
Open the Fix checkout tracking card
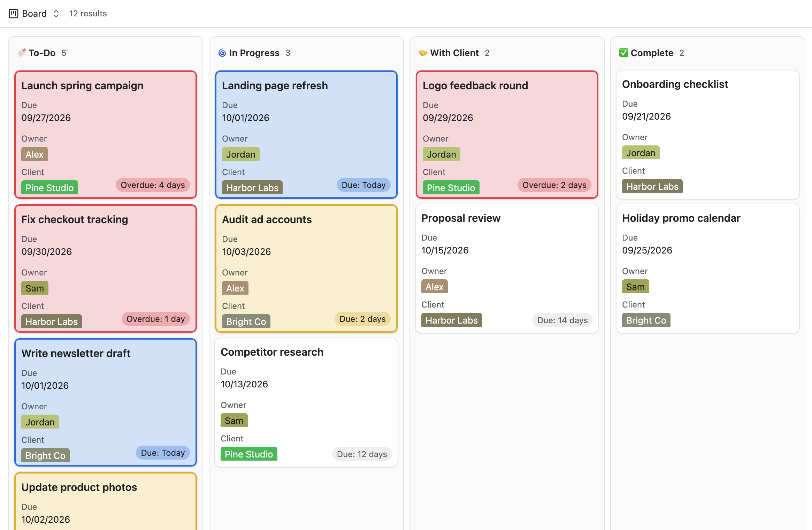tap(106, 268)
